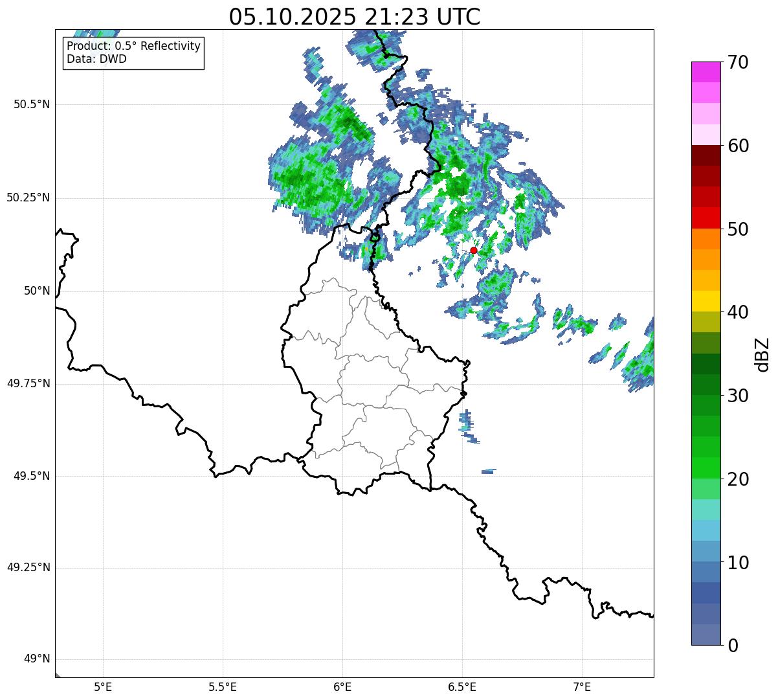Click the 49.75°N latitude label
Viewport: 778px width, 700px height.
click(28, 383)
